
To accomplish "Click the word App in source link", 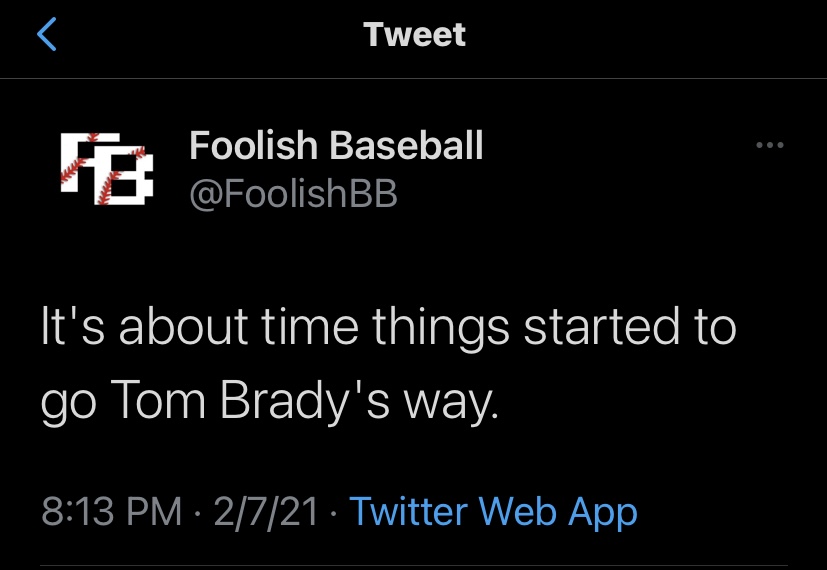I will (x=603, y=514).
